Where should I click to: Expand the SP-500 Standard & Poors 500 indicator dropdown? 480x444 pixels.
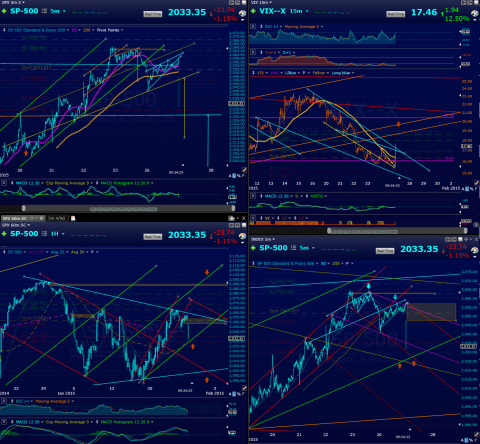coord(68,30)
